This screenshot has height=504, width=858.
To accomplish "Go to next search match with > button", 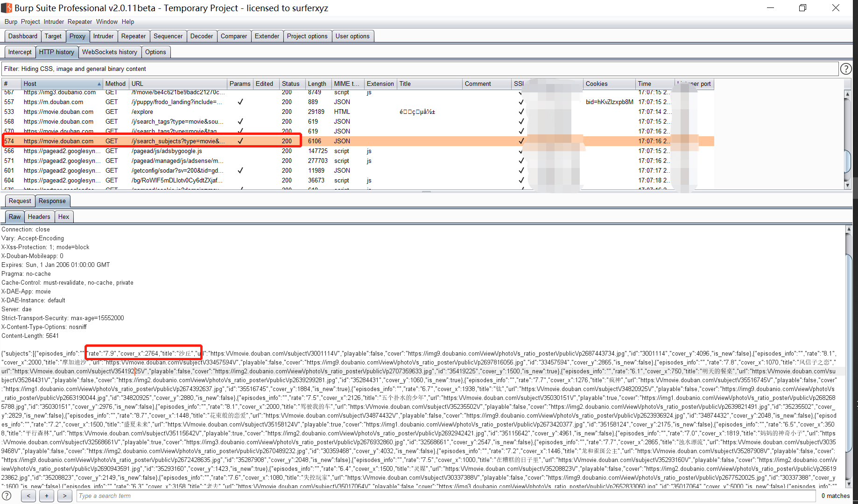I will (65, 496).
